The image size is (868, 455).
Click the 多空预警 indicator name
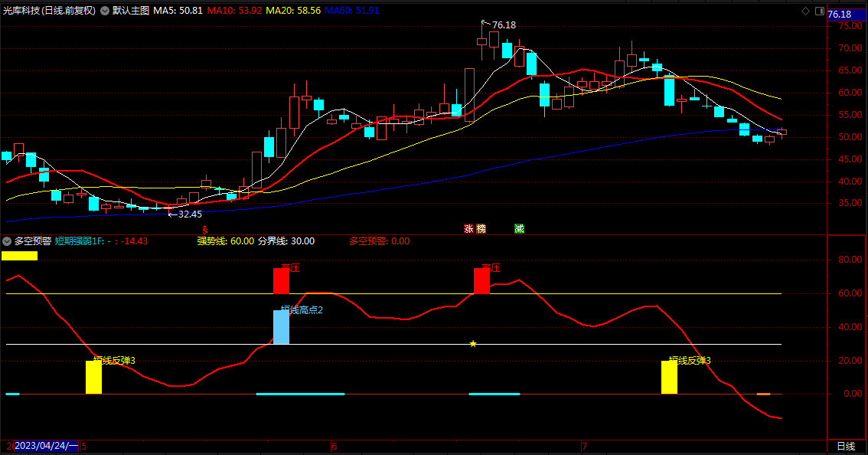[x=33, y=241]
